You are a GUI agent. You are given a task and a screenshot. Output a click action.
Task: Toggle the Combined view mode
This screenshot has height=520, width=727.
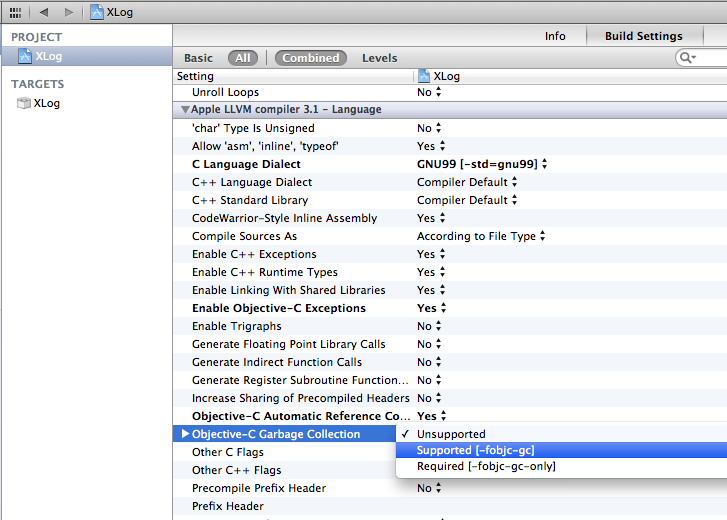(x=310, y=58)
